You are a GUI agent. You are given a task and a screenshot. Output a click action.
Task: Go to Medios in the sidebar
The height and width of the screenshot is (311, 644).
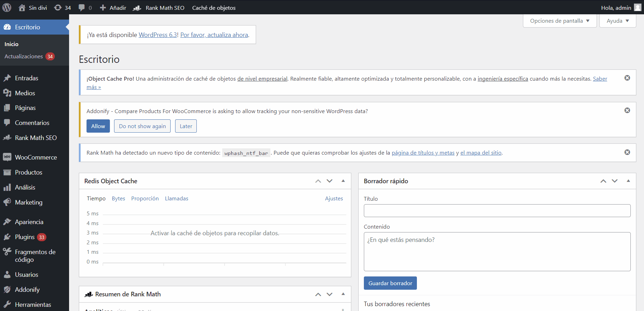coord(25,93)
